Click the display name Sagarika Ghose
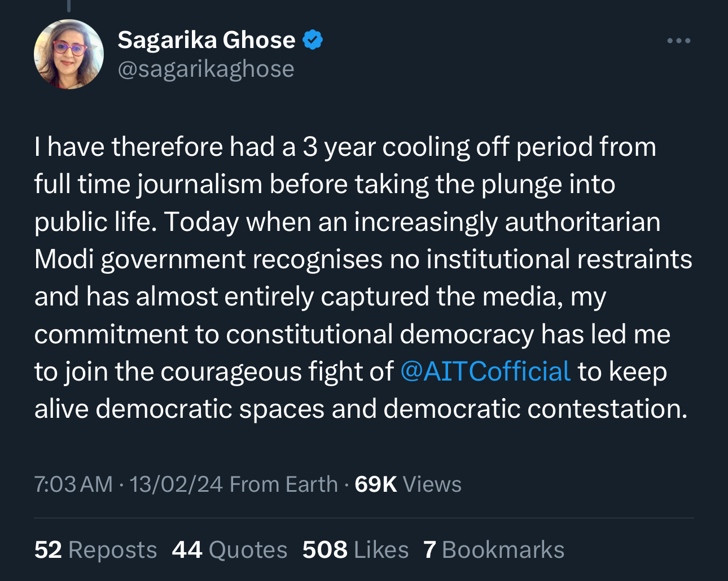Image resolution: width=728 pixels, height=581 pixels. click(206, 40)
